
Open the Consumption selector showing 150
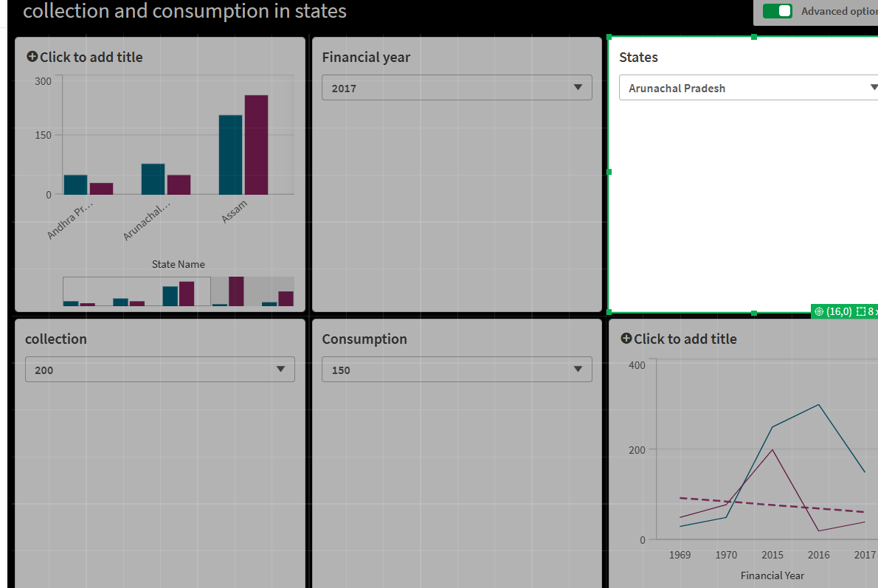point(457,369)
